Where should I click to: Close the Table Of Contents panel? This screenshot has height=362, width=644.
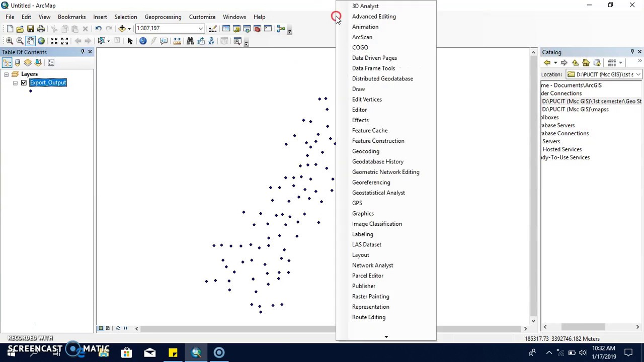click(x=90, y=52)
